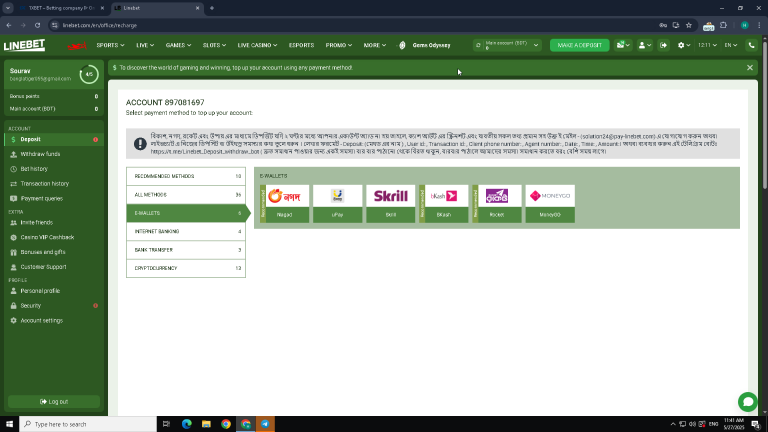Viewport: 768px width, 432px height.
Task: Open Casino VIP Cashback
Action: (54, 237)
